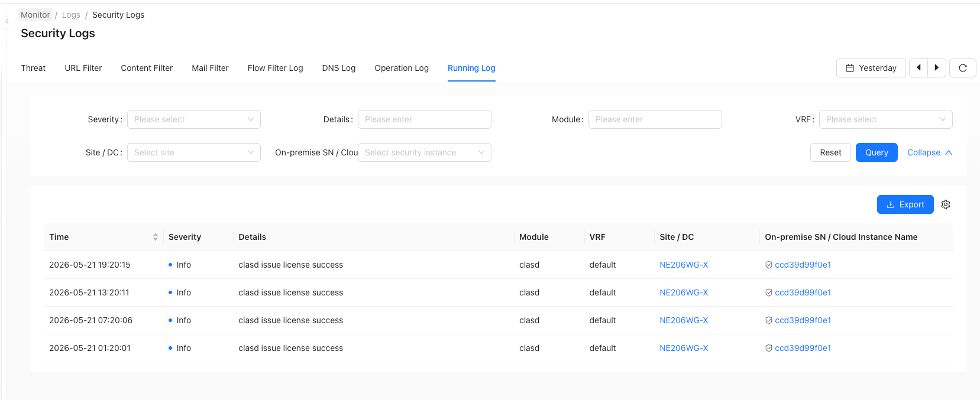Click details text in 13:20:11 row
Image resolution: width=980 pixels, height=400 pixels.
(x=291, y=292)
